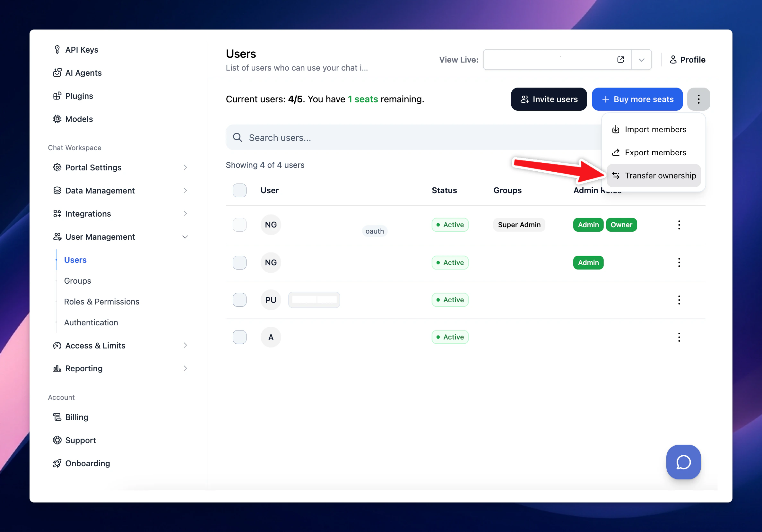Click the Support lifebuoy icon
The image size is (762, 532).
[57, 440]
